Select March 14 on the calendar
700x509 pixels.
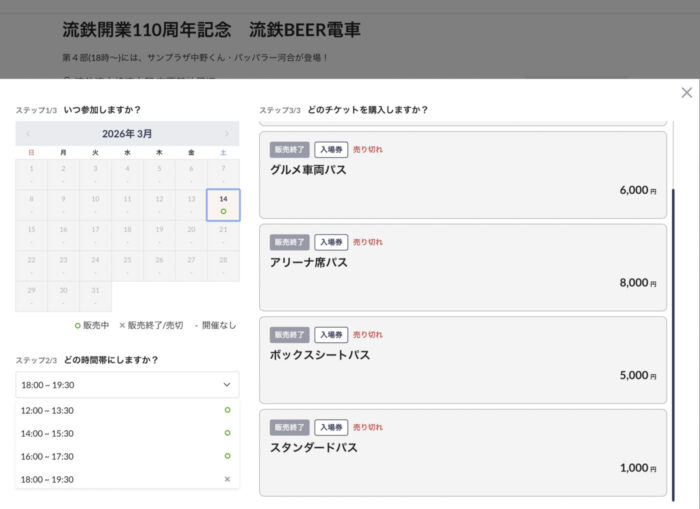point(223,204)
